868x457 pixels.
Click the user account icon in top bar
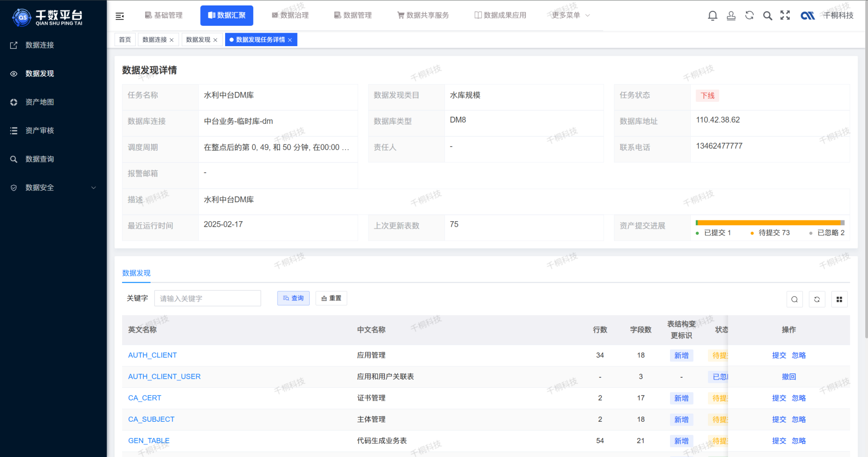click(731, 15)
